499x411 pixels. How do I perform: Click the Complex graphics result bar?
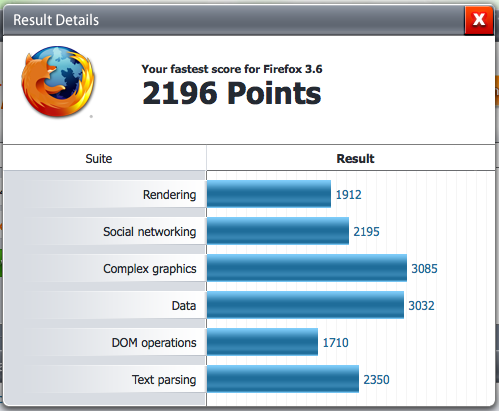click(307, 268)
